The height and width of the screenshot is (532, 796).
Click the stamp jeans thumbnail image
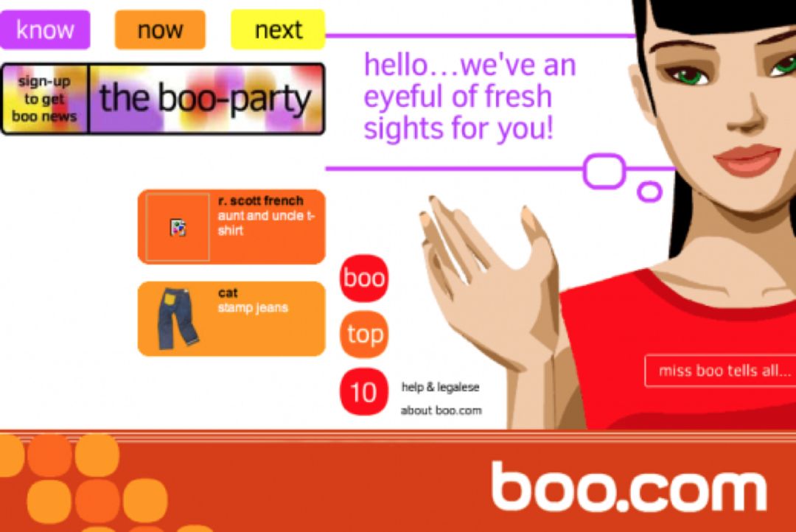[x=178, y=318]
